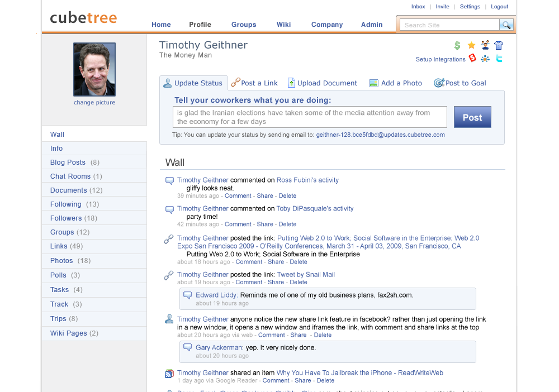Click the blue Post button
The height and width of the screenshot is (392, 559).
472,117
